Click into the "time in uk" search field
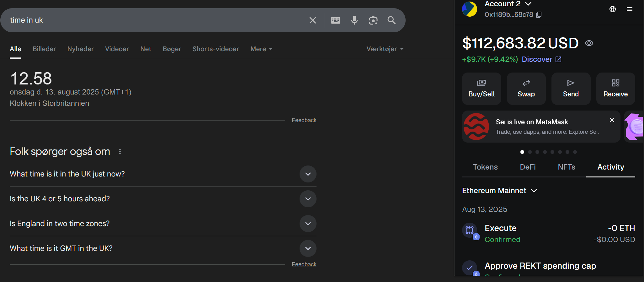The width and height of the screenshot is (644, 282). coord(157,20)
